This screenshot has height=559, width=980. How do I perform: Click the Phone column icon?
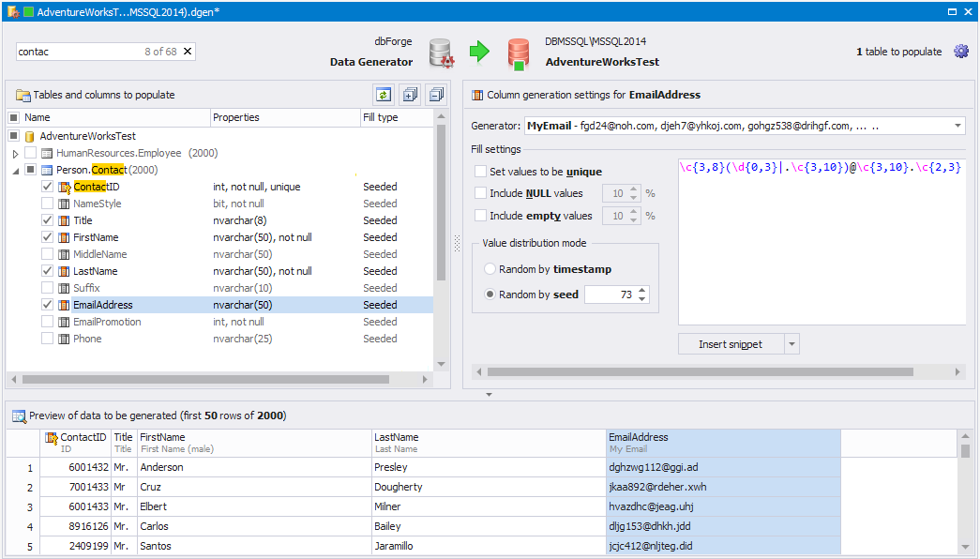(64, 339)
